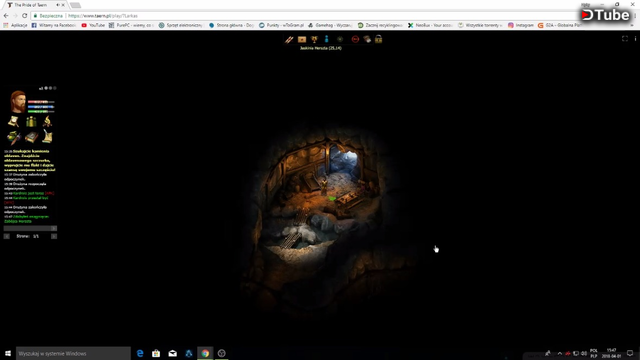Image resolution: width=640 pixels, height=360 pixels.
Task: Open G2A bookmark
Action: pos(559,25)
